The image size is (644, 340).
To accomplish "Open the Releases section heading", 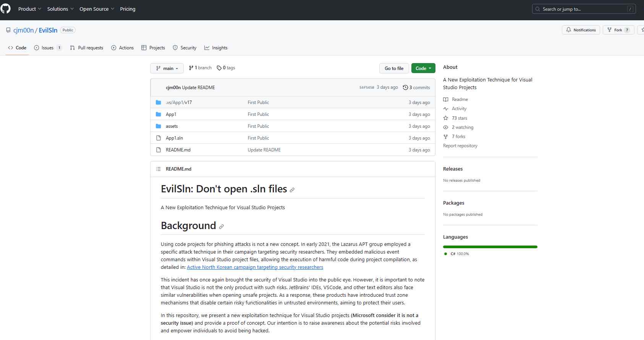I will coord(453,169).
